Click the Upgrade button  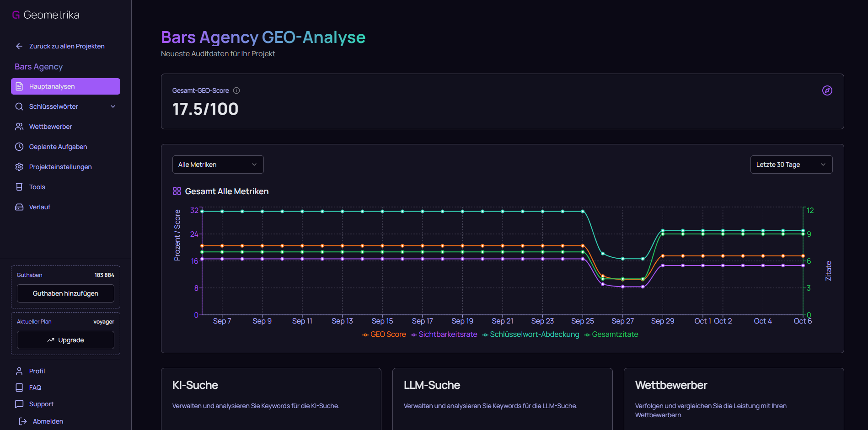65,340
